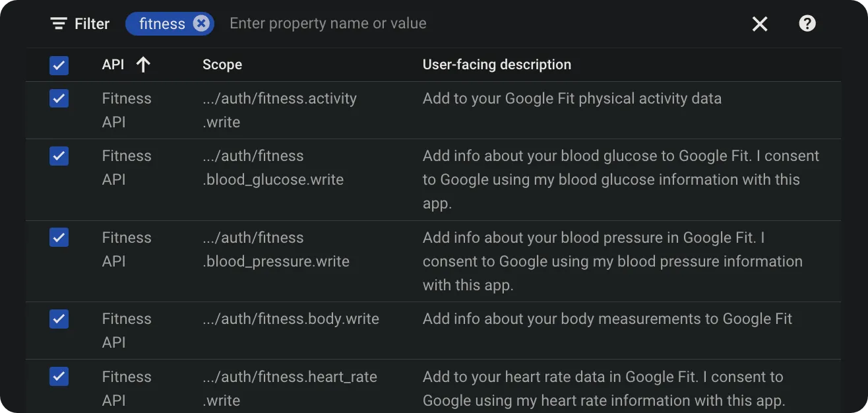This screenshot has height=413, width=868.
Task: Uncheck the blood_pressure.write scope checkbox
Action: (x=59, y=238)
